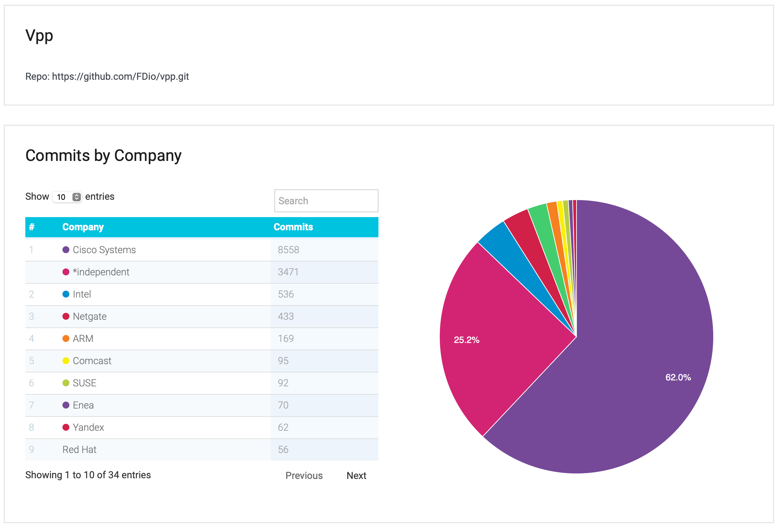Image resolution: width=777 pixels, height=532 pixels.
Task: Go to the Next page of entries
Action: click(x=356, y=475)
